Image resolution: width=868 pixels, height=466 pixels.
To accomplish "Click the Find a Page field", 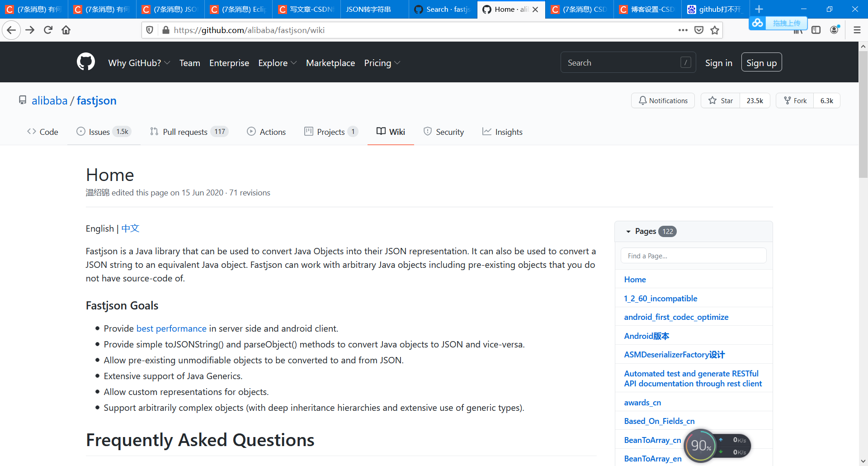I will (x=693, y=256).
